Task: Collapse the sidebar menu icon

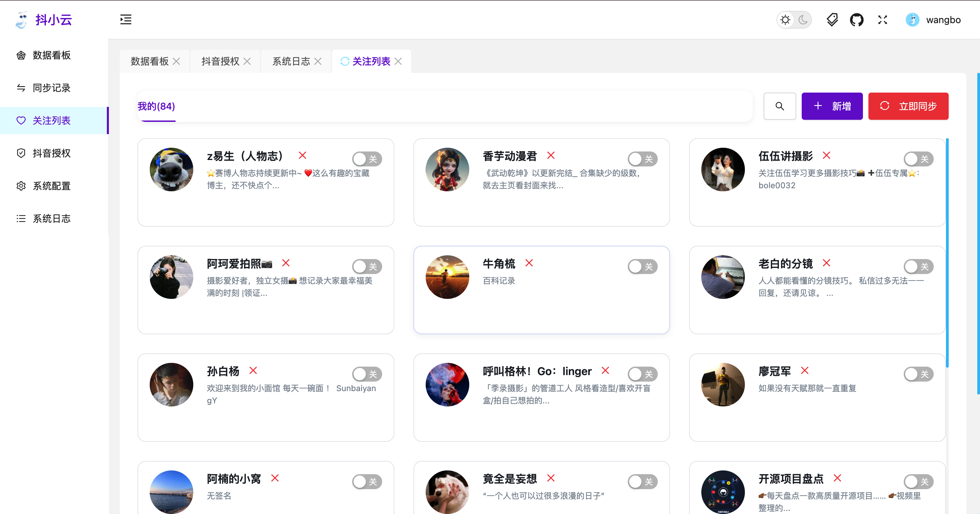Action: [x=126, y=19]
